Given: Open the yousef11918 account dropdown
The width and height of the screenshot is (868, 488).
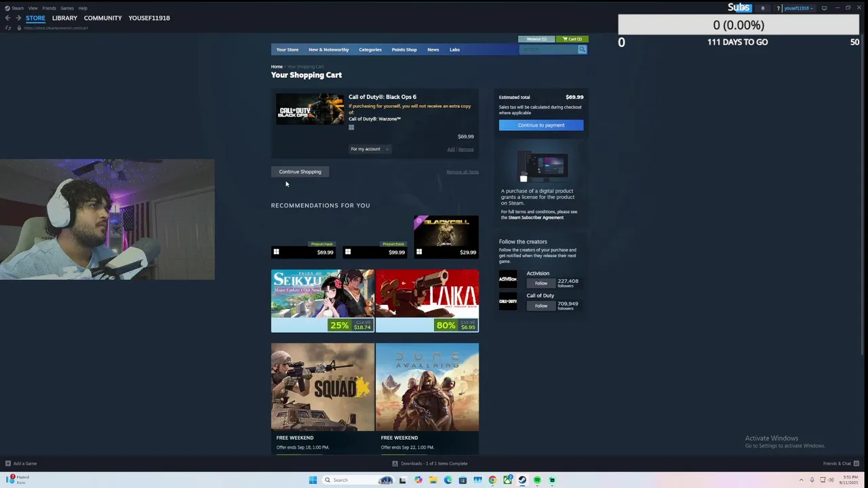Looking at the screenshot, I should (797, 8).
